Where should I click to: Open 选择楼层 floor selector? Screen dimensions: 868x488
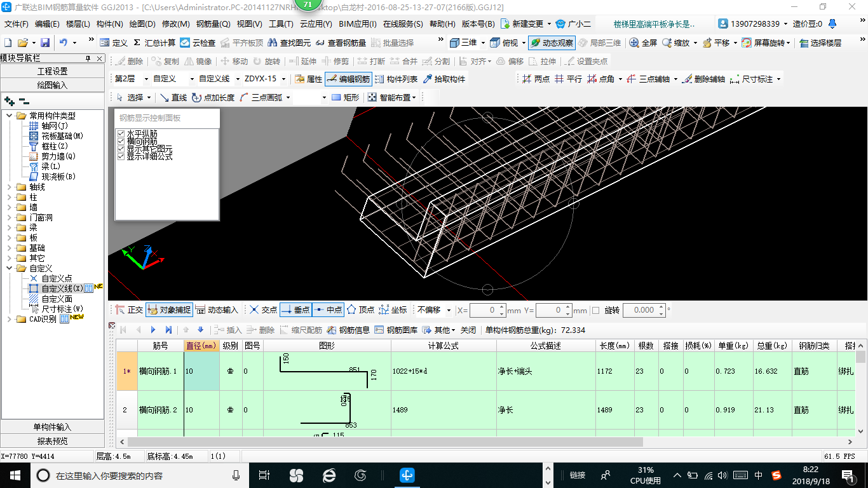click(820, 43)
